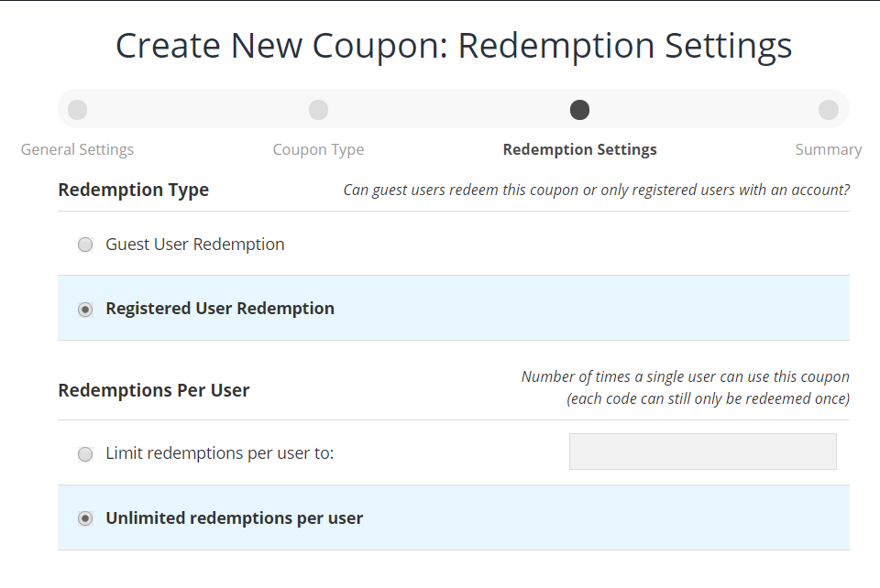Viewport: 880px width, 588px height.
Task: Enable Limit redemptions per user radio
Action: point(85,454)
